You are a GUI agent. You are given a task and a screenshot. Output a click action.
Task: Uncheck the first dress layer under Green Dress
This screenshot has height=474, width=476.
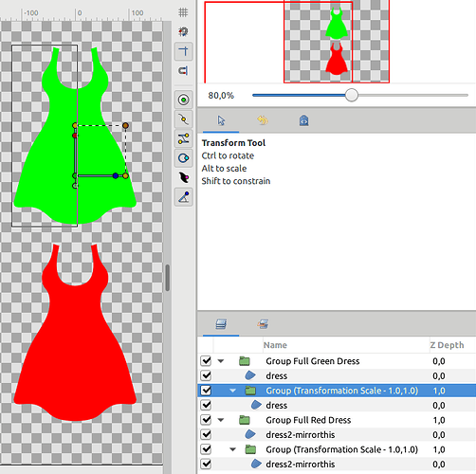tap(206, 375)
